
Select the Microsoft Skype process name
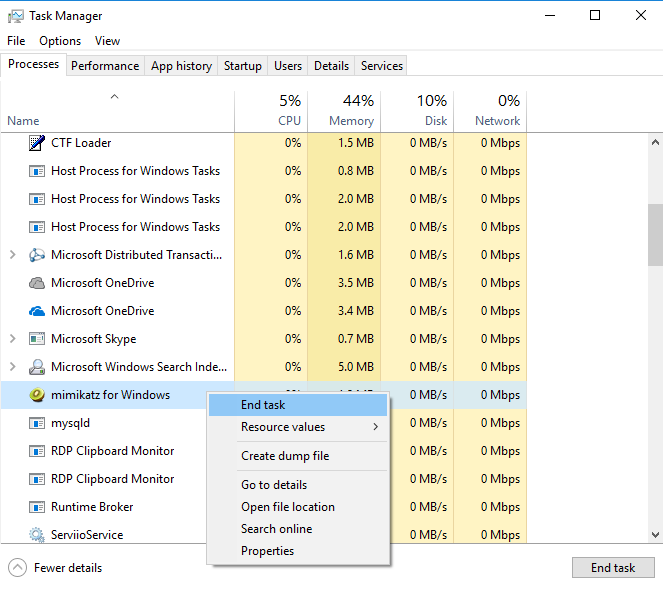tap(93, 339)
